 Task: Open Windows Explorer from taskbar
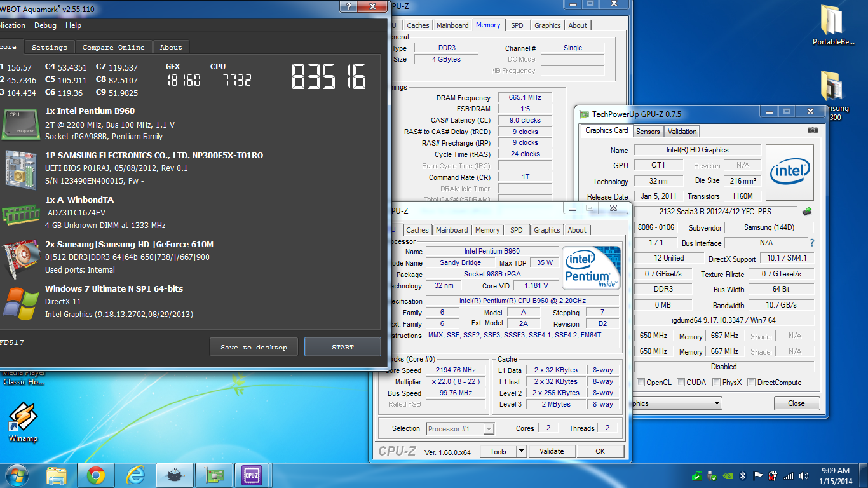click(57, 475)
